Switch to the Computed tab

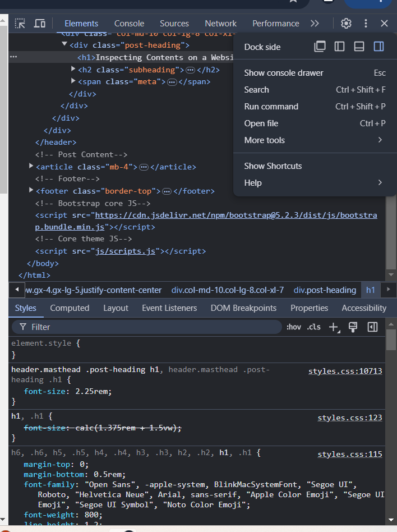point(70,308)
